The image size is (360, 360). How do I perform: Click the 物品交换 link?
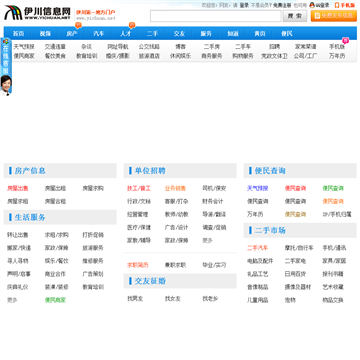click(x=333, y=300)
